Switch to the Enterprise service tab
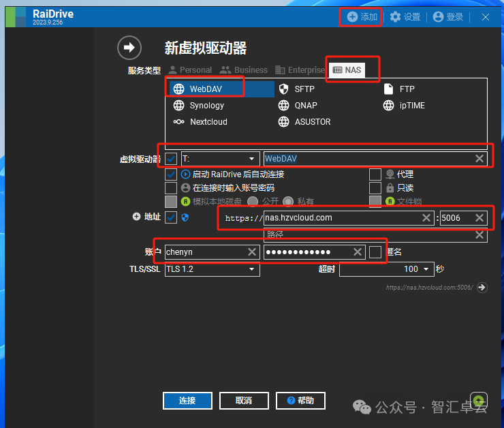This screenshot has width=504, height=428. click(300, 70)
